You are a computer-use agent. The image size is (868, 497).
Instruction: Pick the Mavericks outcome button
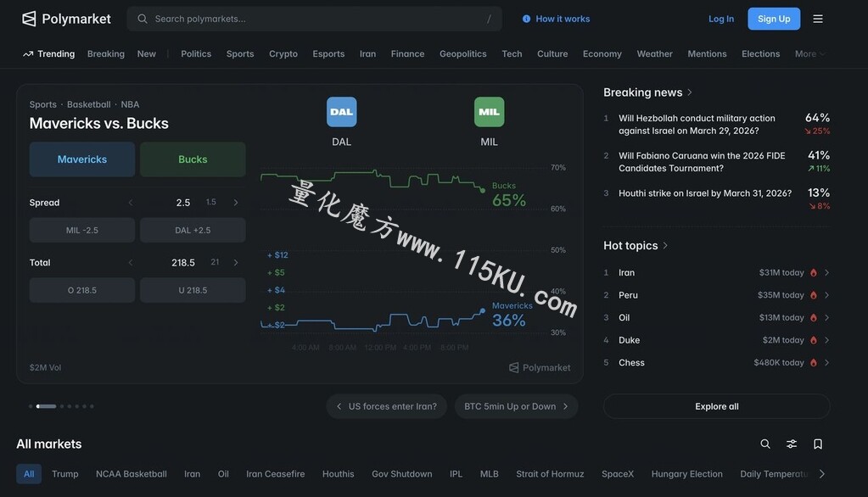82,159
